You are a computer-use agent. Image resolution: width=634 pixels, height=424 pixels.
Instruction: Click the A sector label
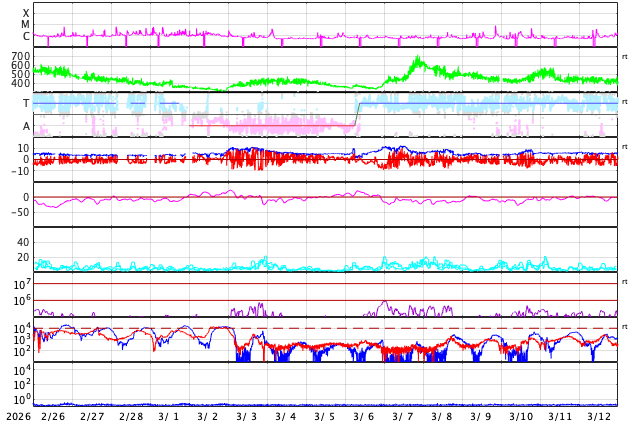pyautogui.click(x=26, y=127)
